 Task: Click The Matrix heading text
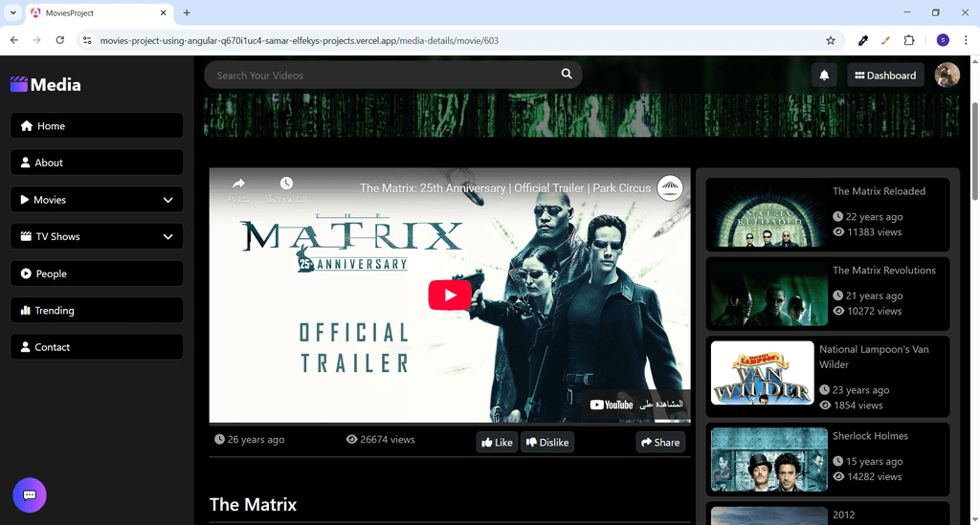pos(253,504)
